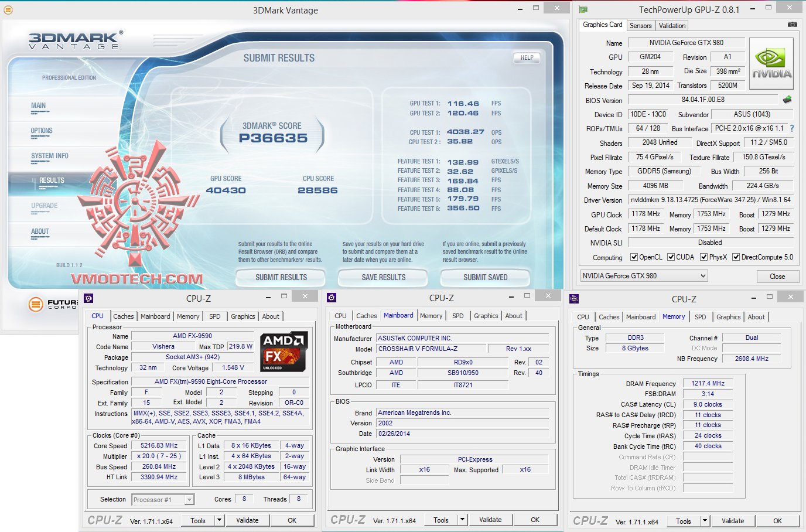The height and width of the screenshot is (532, 806).
Task: Click OK in middle CPU-Z window
Action: click(x=535, y=520)
